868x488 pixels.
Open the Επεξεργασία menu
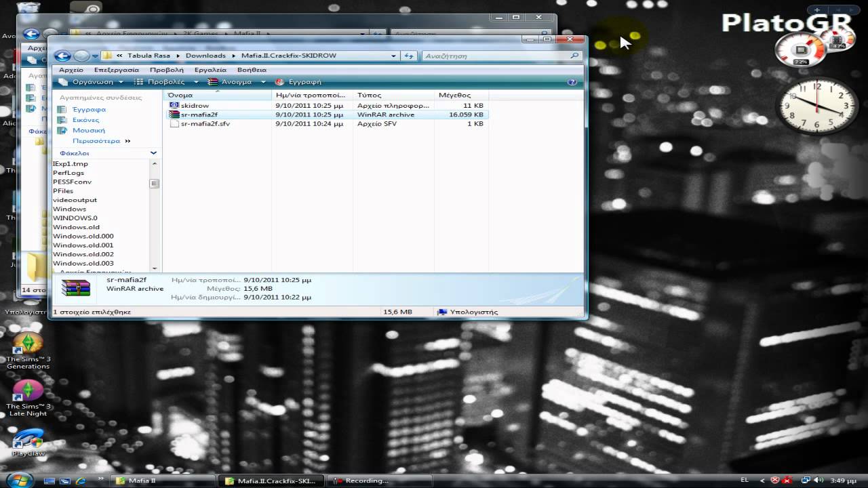(117, 70)
